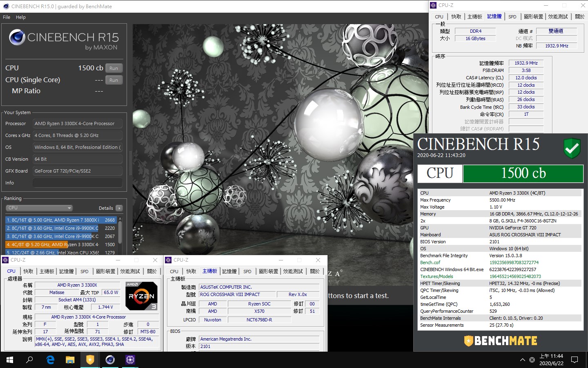The image size is (588, 368).
Task: Show hidden system tray icons
Action: point(522,360)
